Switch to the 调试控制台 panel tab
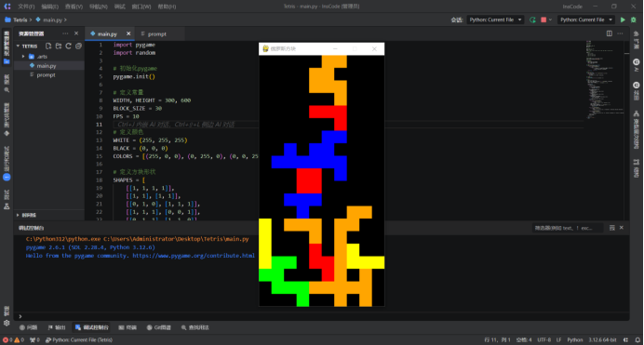644x345 pixels. [92, 327]
